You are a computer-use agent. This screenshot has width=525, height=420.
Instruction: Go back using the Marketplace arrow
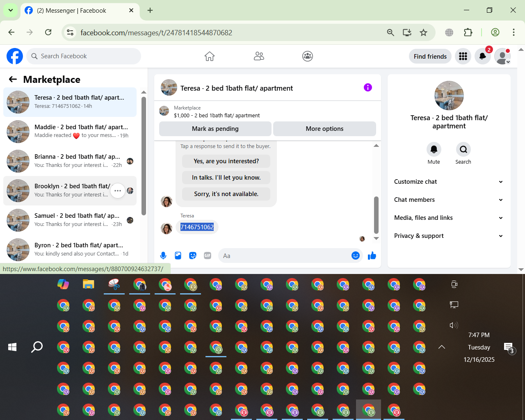(x=13, y=79)
